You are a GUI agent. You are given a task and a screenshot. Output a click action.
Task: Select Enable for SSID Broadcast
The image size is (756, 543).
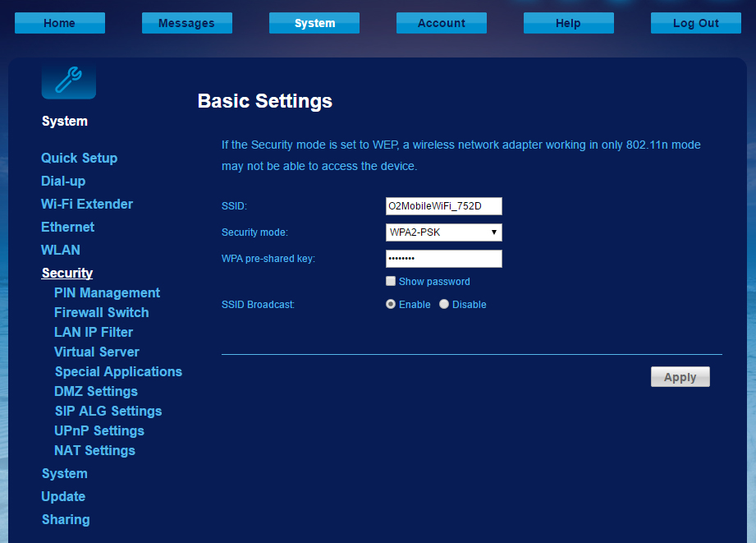pyautogui.click(x=391, y=304)
